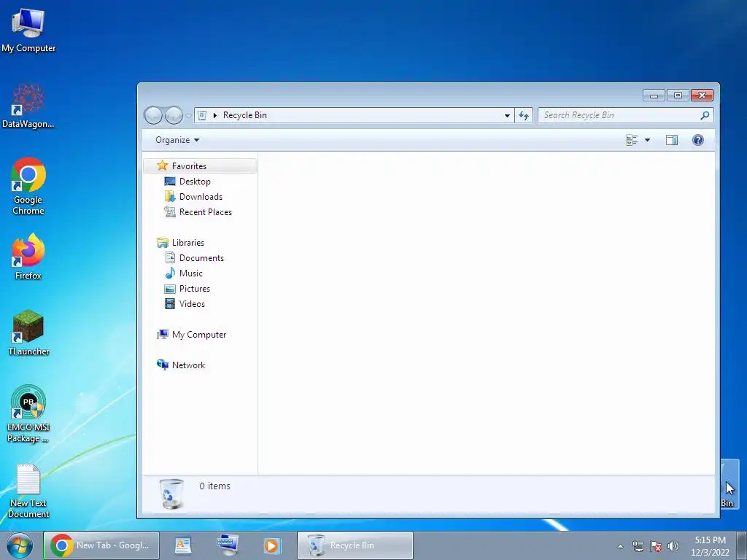This screenshot has height=560, width=747.
Task: Open My Computer desktop icon
Action: coord(28,30)
